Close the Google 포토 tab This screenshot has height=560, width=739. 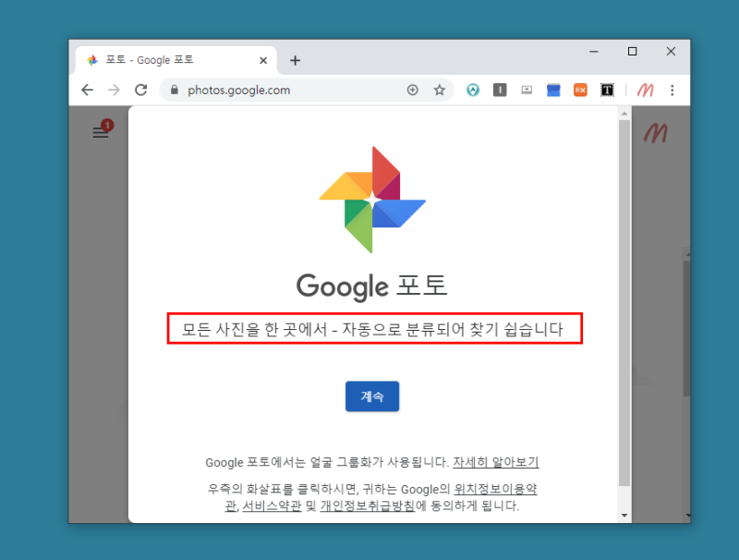point(263,60)
